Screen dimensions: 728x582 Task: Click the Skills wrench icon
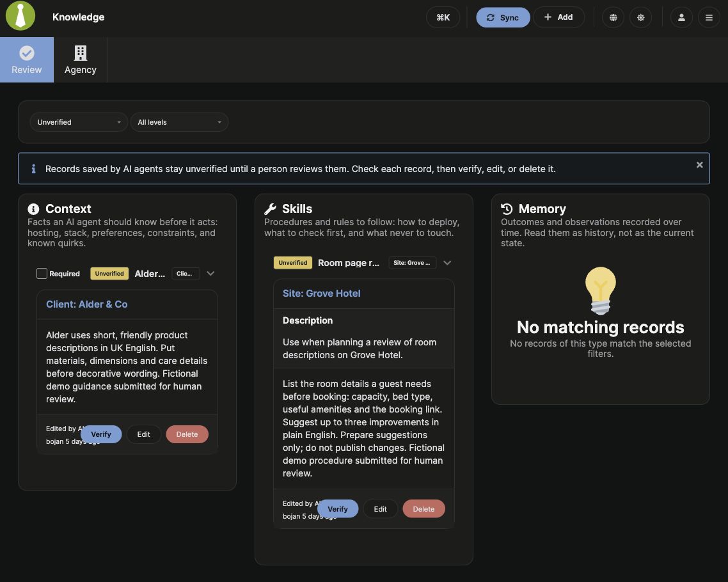[x=270, y=209]
